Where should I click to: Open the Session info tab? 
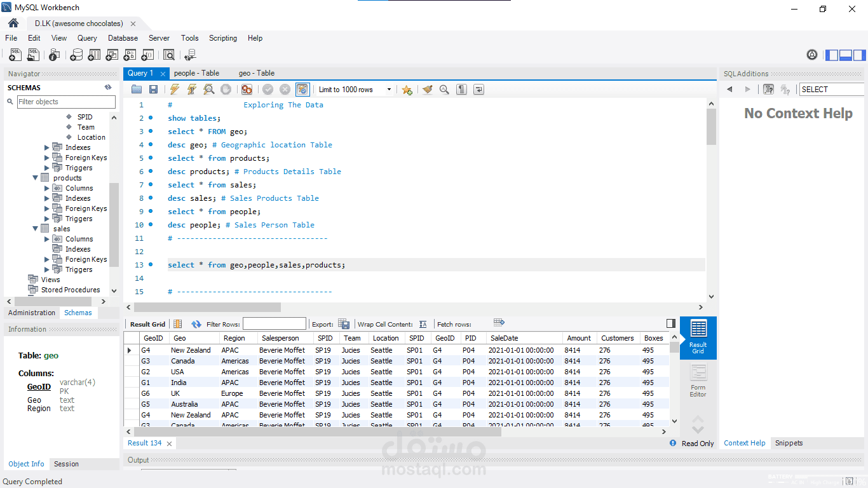point(66,464)
